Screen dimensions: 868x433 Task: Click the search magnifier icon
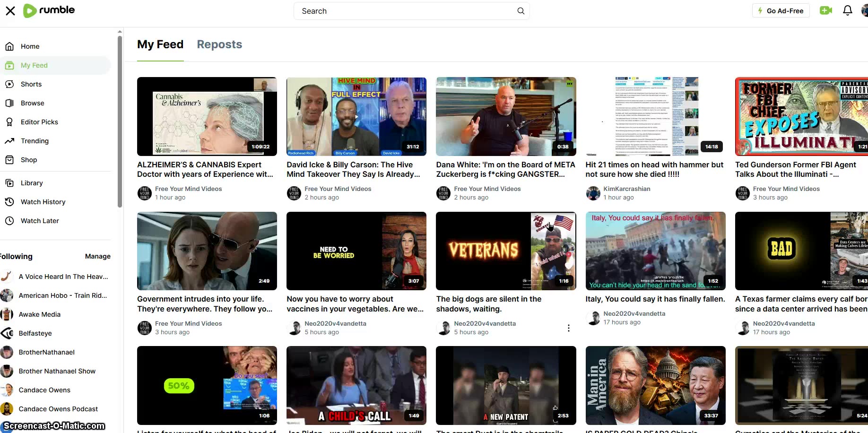pyautogui.click(x=521, y=11)
